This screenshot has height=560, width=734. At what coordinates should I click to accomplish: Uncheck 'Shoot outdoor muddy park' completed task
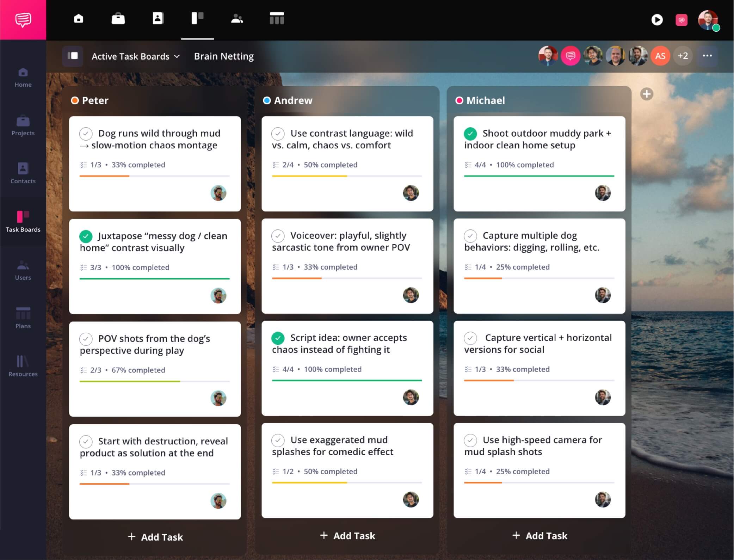click(x=470, y=134)
